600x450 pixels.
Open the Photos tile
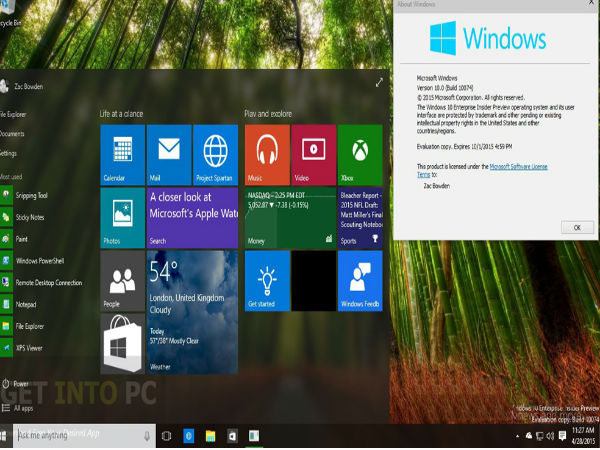tap(122, 218)
